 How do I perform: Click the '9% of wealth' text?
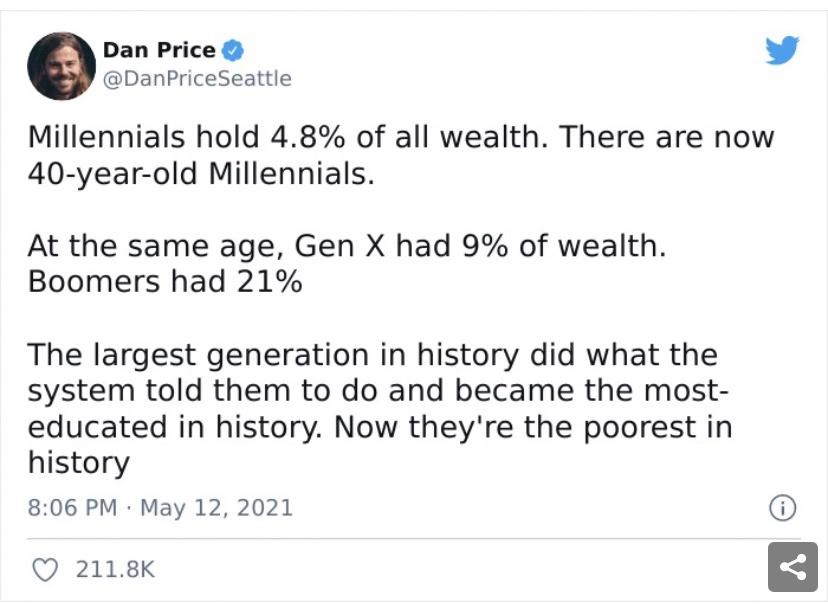[x=563, y=245]
